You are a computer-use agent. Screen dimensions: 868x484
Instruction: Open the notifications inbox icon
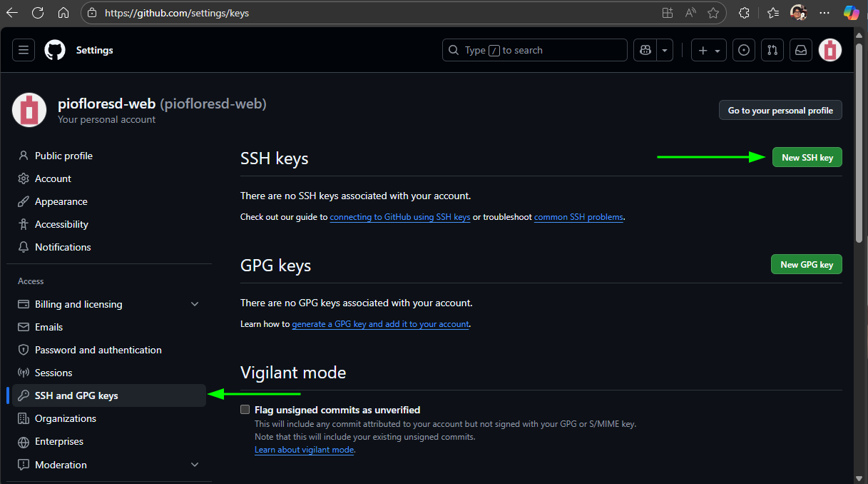pyautogui.click(x=801, y=50)
